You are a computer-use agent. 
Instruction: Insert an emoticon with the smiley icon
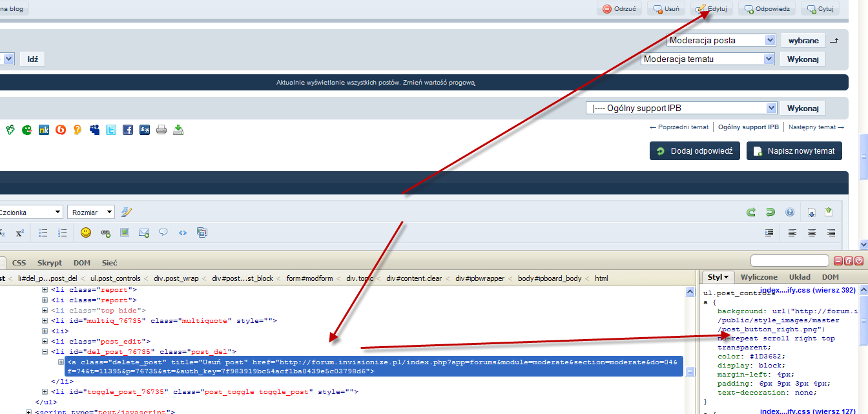pos(86,233)
